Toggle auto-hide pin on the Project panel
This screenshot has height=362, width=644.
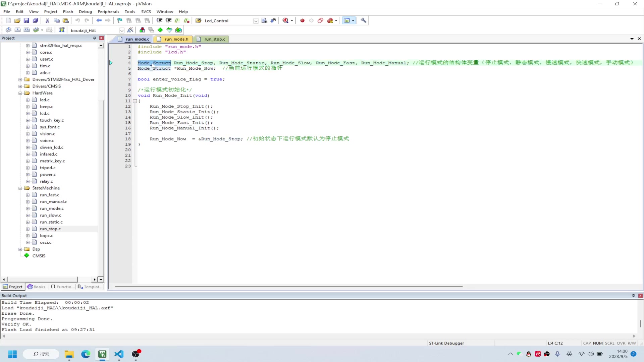[95, 38]
